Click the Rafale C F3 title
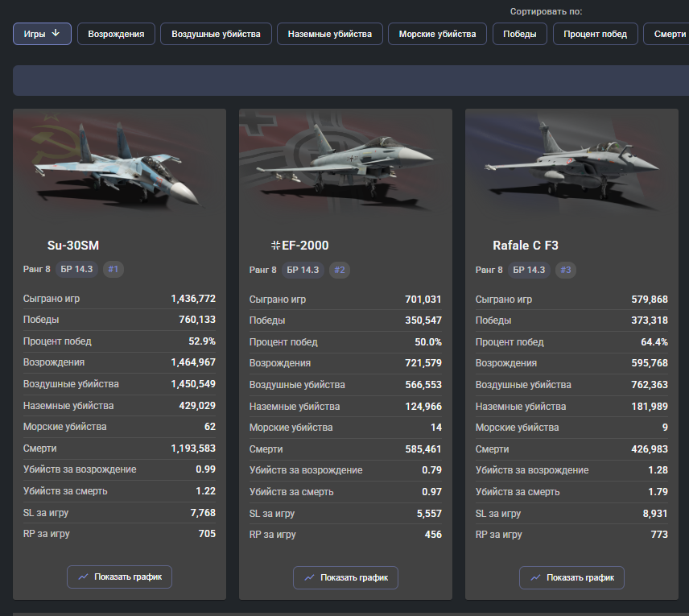 coord(526,246)
